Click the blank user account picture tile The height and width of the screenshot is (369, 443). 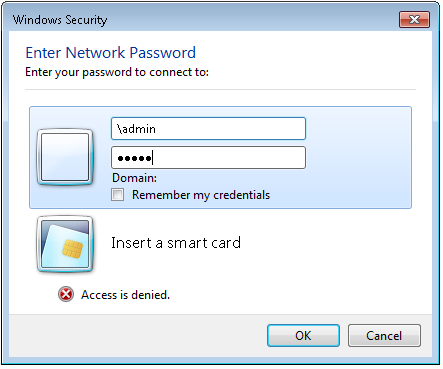pyautogui.click(x=65, y=157)
